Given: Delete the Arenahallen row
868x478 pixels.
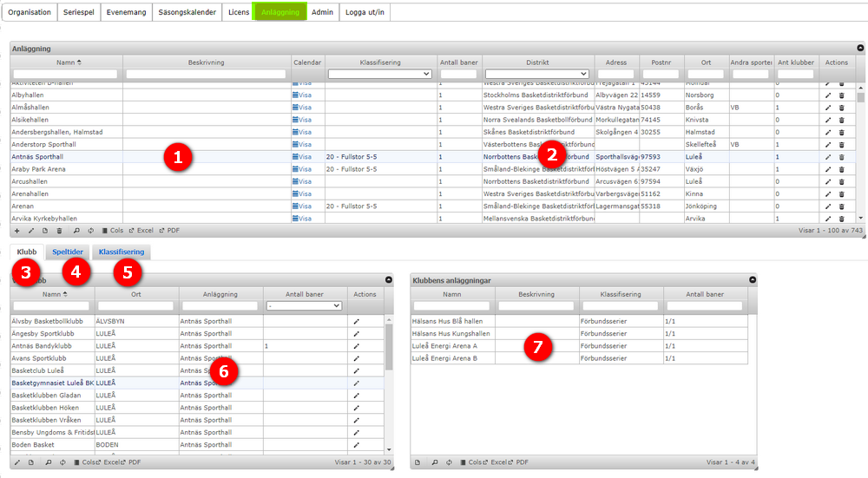Looking at the screenshot, I should pyautogui.click(x=841, y=194).
